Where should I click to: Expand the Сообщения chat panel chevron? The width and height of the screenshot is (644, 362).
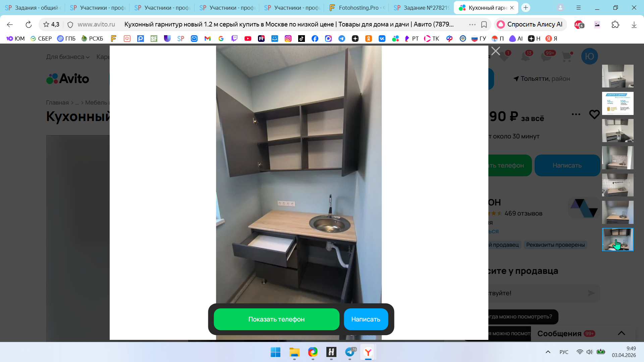[x=621, y=333]
